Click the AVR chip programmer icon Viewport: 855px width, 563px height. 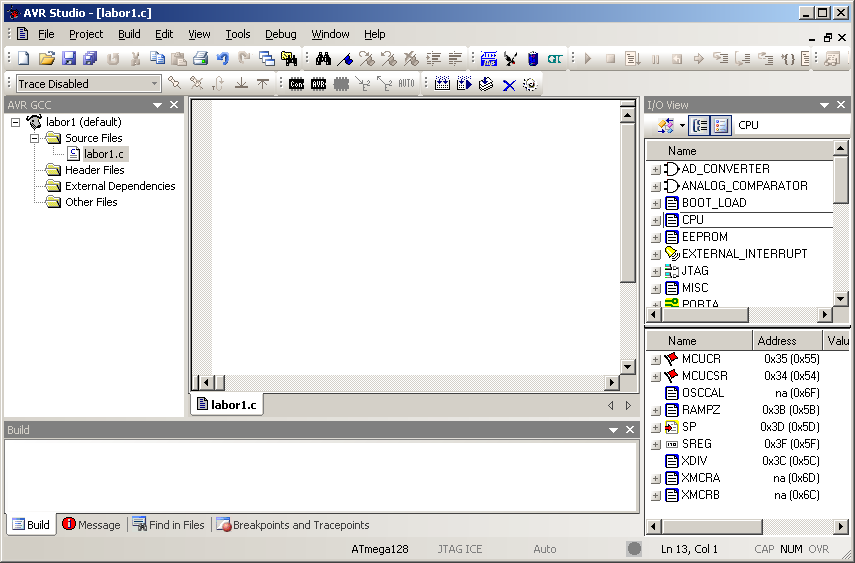point(319,84)
